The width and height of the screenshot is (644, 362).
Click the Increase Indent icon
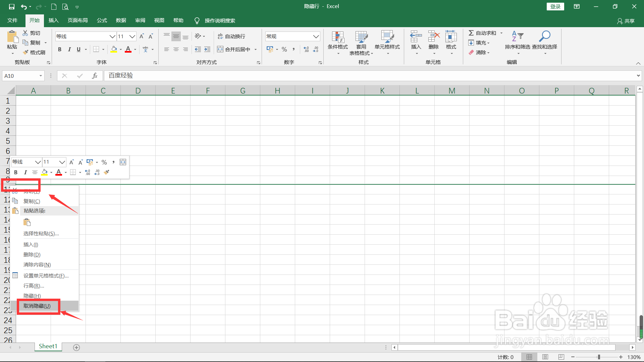[x=207, y=49]
